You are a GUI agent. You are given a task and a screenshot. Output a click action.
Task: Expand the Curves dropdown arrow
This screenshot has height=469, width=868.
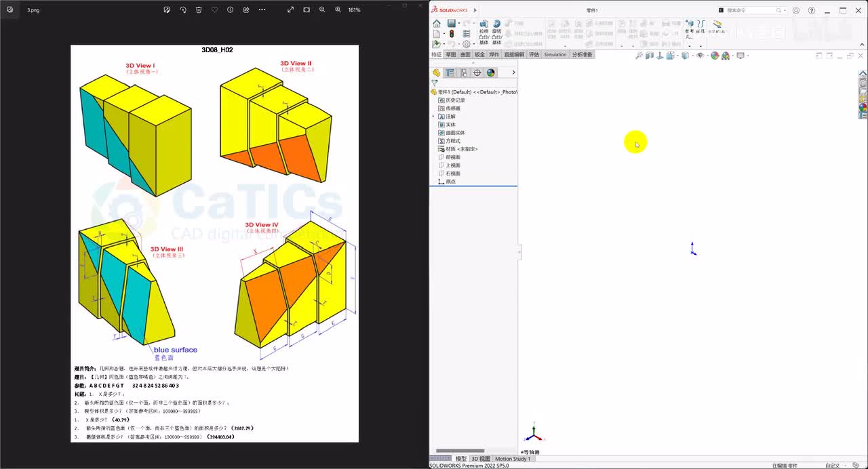point(701,45)
